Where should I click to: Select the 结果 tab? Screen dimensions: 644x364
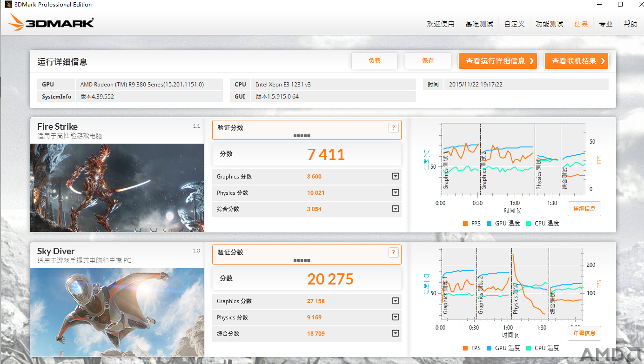[581, 24]
